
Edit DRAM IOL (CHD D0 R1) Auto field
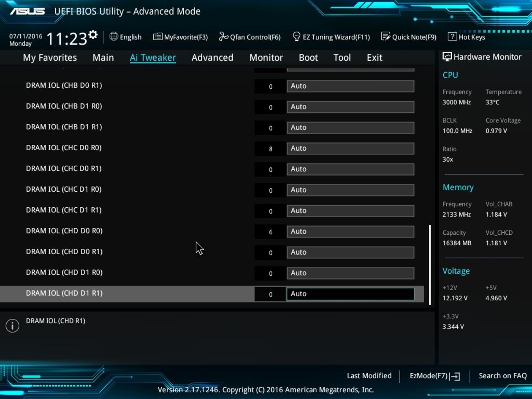[350, 252]
